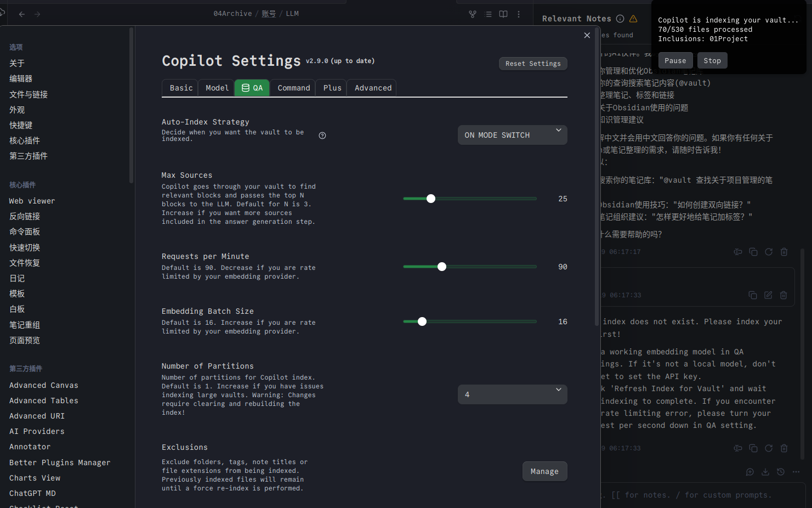Edit the user message with the pencil icon

coord(768,295)
